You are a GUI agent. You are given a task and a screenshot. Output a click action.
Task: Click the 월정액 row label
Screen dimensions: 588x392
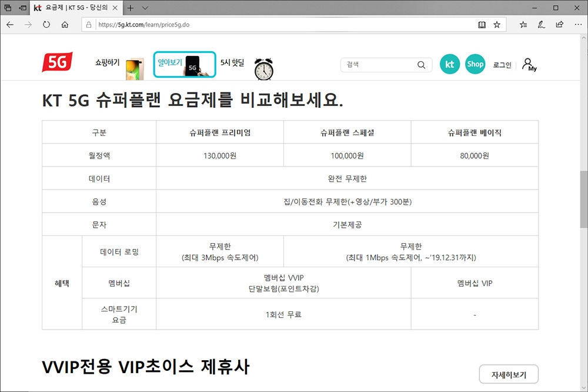[x=99, y=155]
